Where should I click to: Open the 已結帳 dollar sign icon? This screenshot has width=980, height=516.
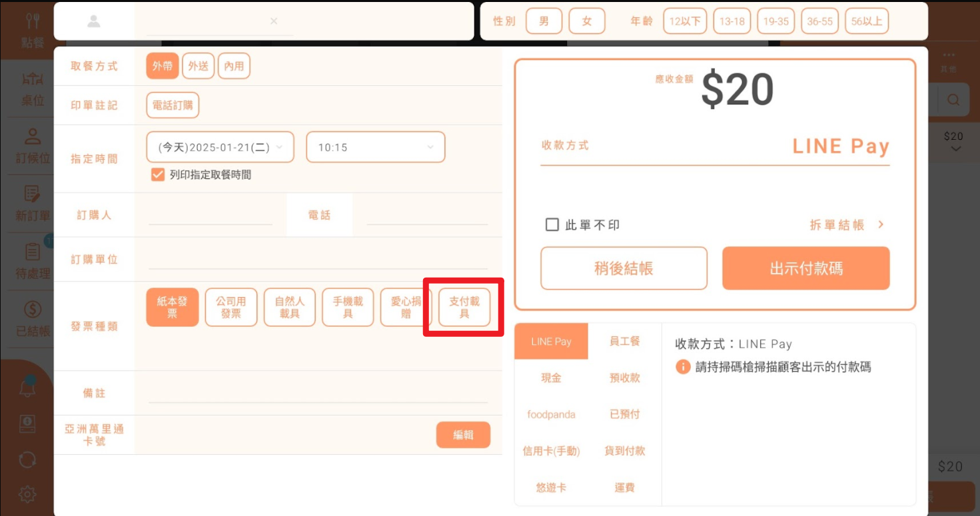(32, 310)
